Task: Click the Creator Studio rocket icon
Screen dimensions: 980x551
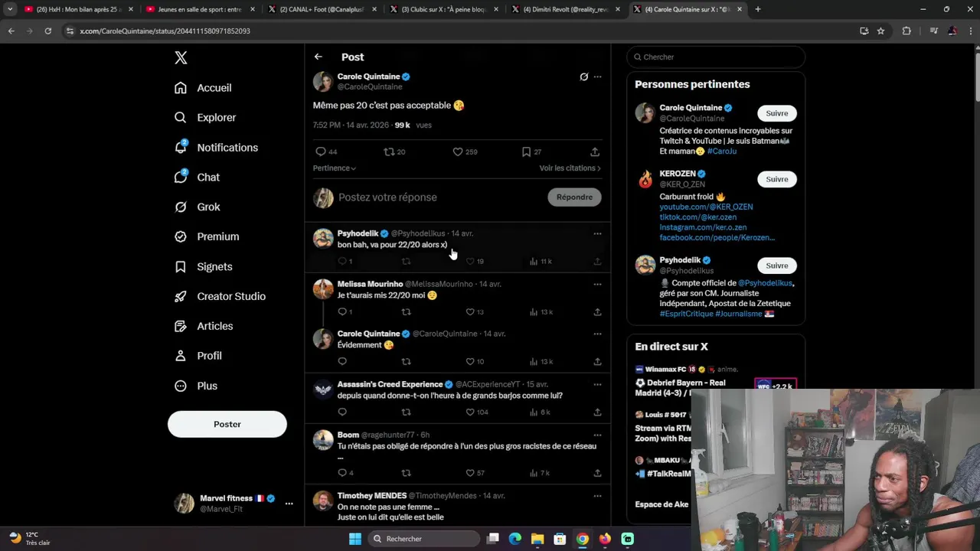Action: point(181,296)
